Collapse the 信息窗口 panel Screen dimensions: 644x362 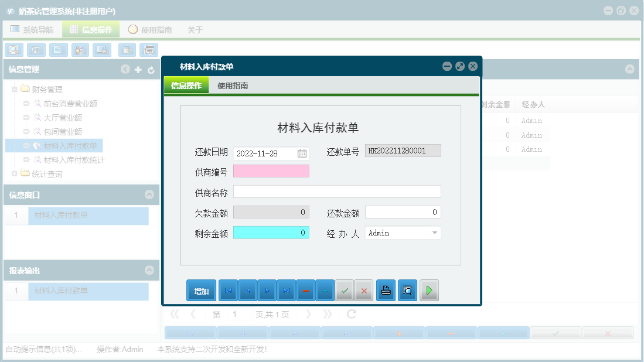151,195
